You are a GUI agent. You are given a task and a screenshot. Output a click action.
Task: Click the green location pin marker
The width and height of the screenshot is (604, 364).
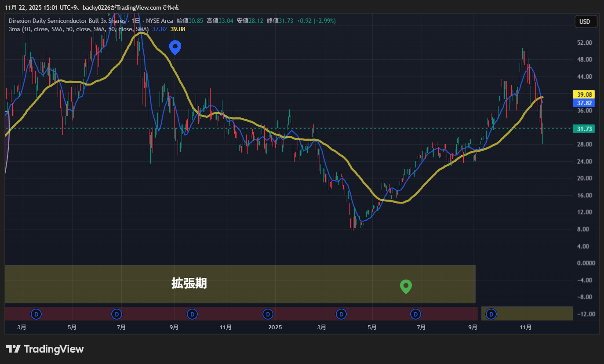tap(406, 286)
